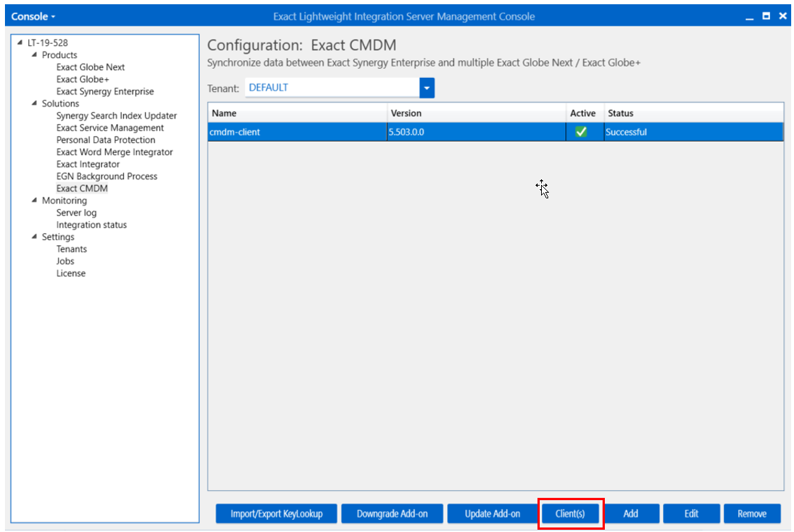Open License under Settings
This screenshot has width=794, height=532.
(x=70, y=273)
